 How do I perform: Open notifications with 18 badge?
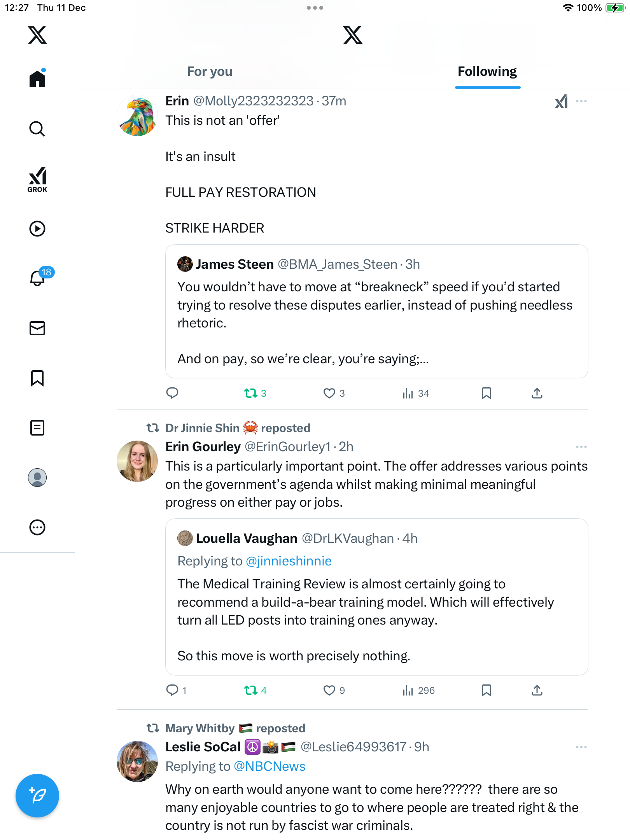38,278
